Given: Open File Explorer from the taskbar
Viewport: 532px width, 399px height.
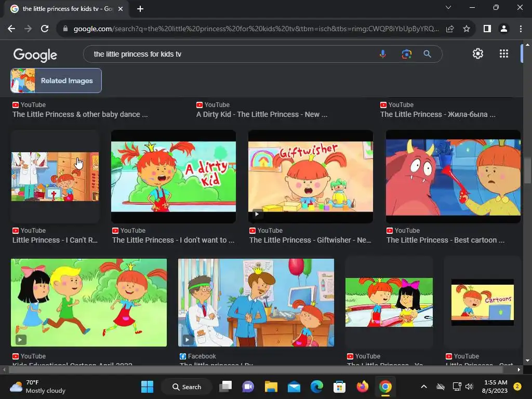Looking at the screenshot, I should [271, 387].
